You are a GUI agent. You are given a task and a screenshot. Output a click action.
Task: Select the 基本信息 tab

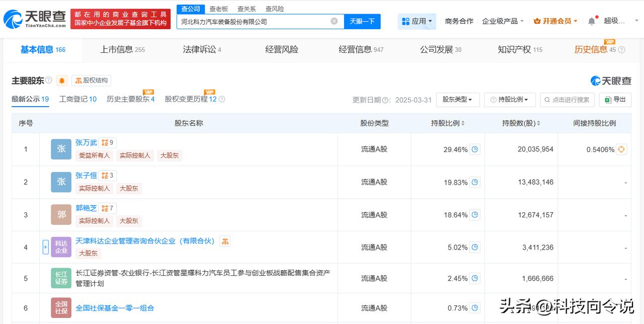coord(43,49)
